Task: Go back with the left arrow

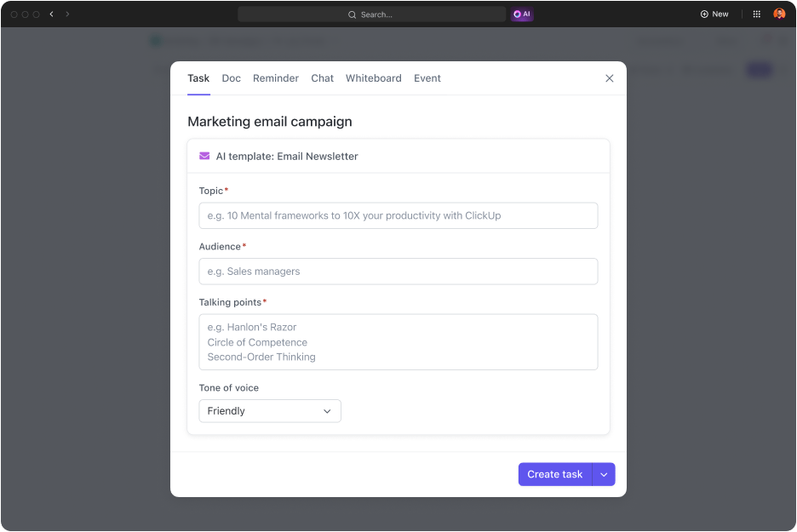Action: tap(52, 14)
